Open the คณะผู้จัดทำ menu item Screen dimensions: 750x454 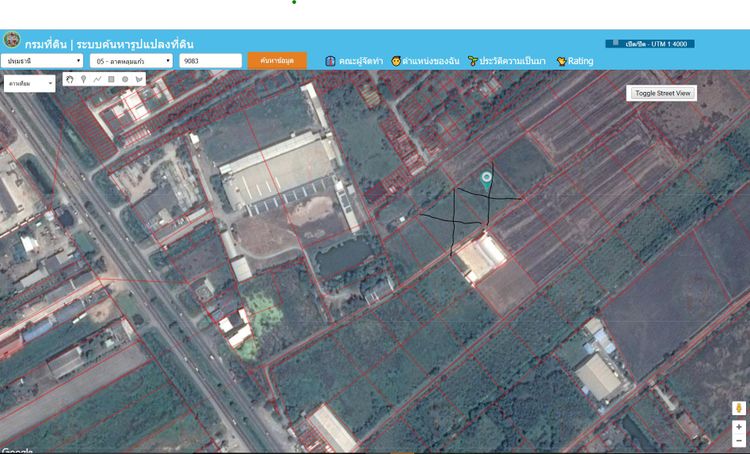coord(353,61)
